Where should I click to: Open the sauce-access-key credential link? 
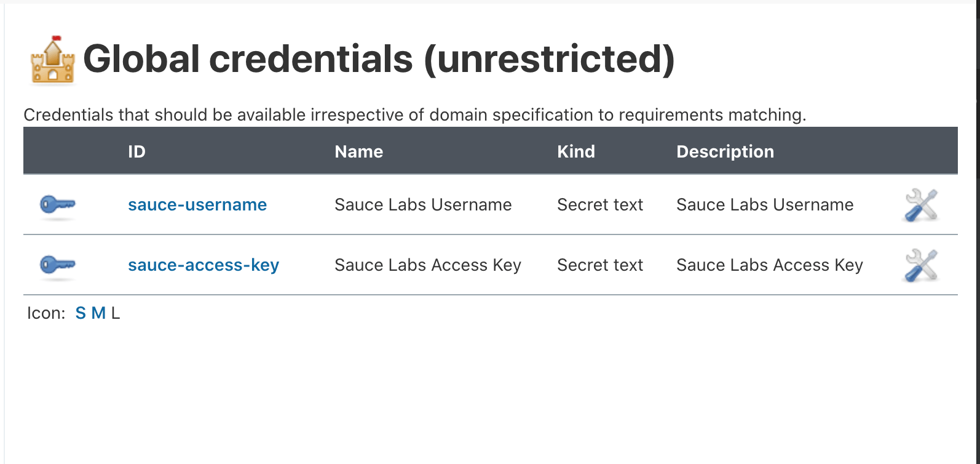(x=204, y=265)
